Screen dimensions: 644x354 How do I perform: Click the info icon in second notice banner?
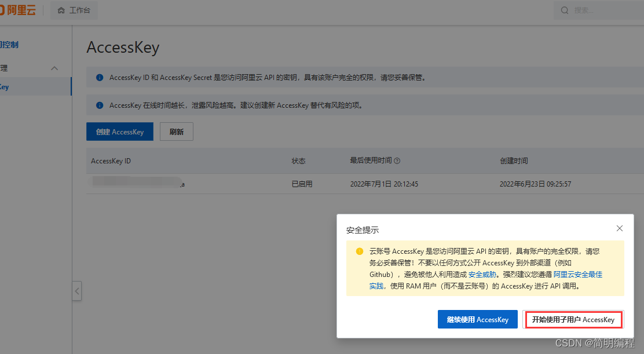(x=100, y=105)
